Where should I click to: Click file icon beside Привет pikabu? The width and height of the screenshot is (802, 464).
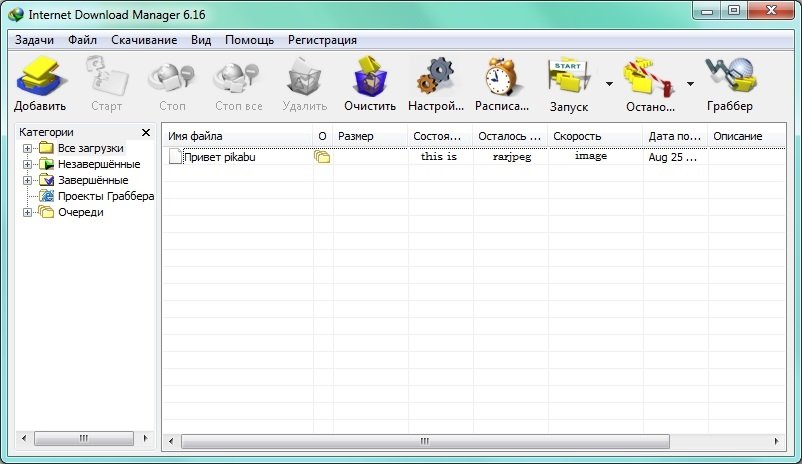(x=175, y=157)
